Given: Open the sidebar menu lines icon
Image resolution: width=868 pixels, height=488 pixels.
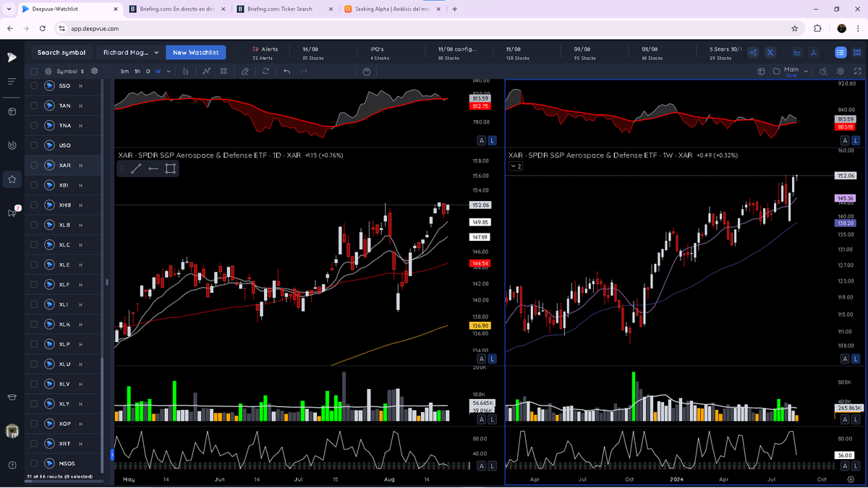Looking at the screenshot, I should [x=12, y=81].
